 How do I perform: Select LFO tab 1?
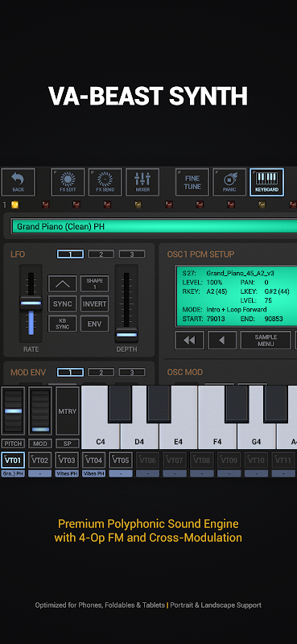(x=70, y=254)
